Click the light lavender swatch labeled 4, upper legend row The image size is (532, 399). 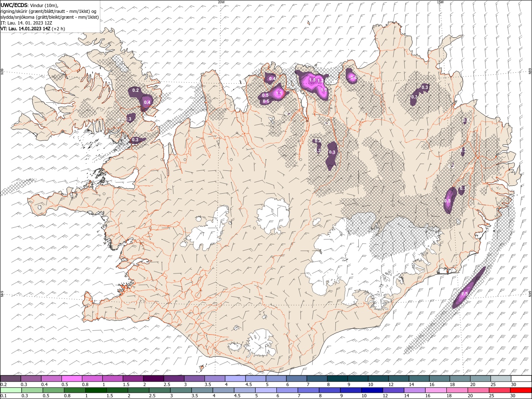(235, 379)
